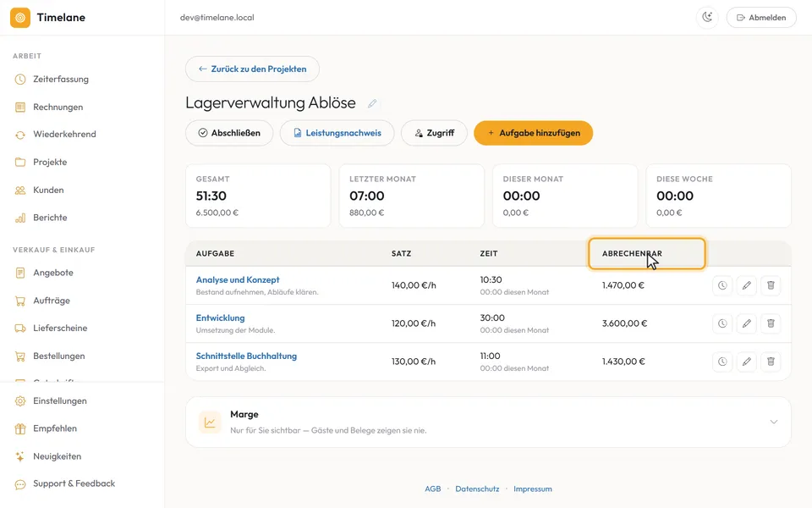The image size is (812, 508).
Task: Mark the project with Abschließen
Action: (x=229, y=133)
